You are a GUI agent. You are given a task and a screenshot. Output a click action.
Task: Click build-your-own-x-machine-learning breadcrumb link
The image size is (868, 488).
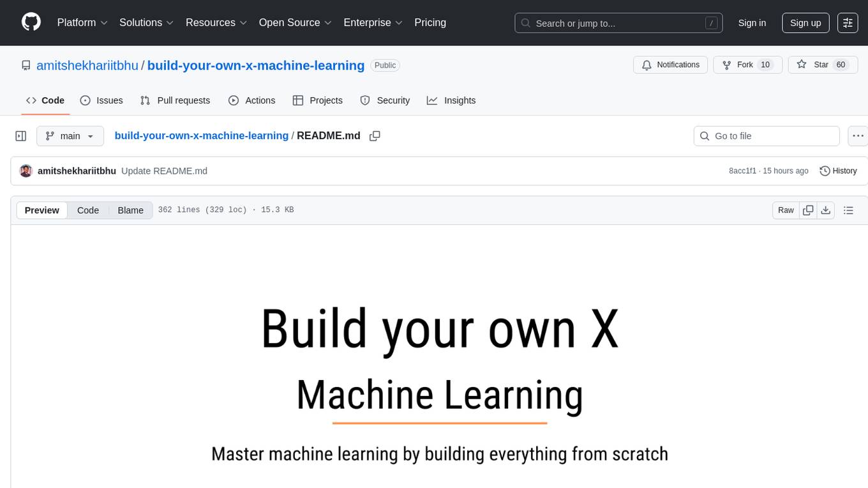[x=201, y=135]
